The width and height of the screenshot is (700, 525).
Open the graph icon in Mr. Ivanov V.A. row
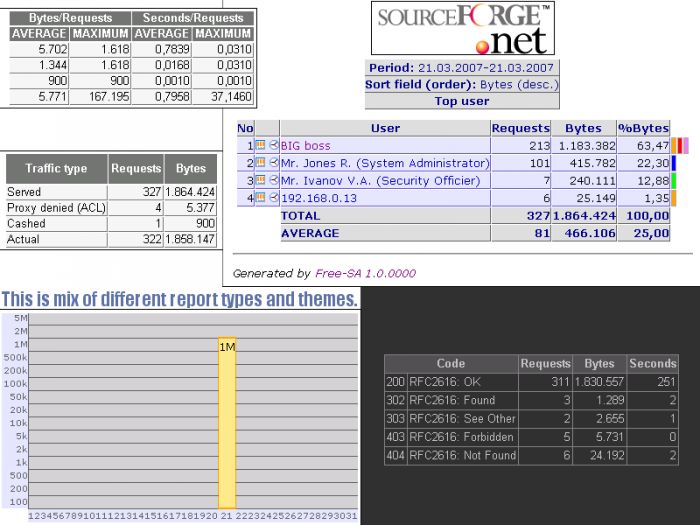coord(260,180)
